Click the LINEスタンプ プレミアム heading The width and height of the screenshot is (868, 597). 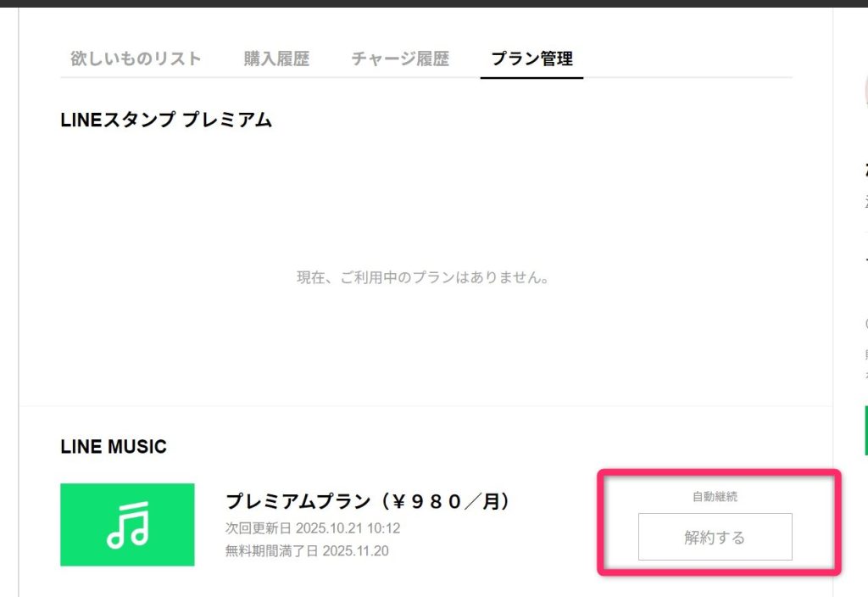coord(166,120)
